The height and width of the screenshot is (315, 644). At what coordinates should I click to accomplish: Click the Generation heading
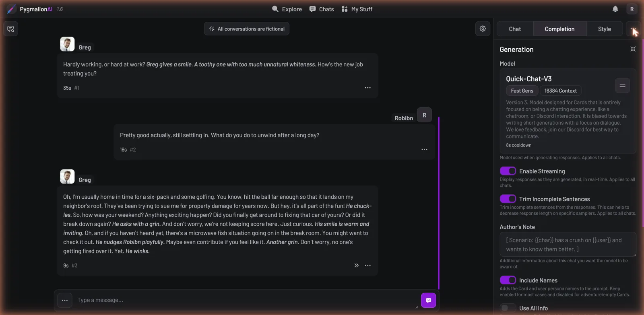coord(516,49)
